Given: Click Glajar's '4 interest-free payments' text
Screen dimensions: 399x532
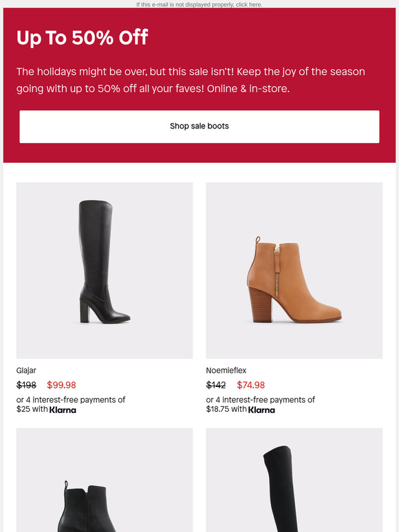Looking at the screenshot, I should coord(71,399).
